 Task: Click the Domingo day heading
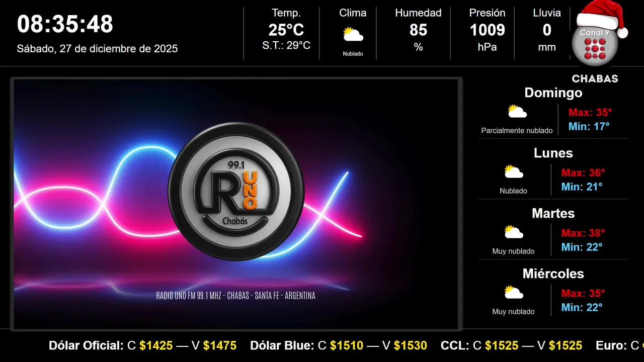(x=553, y=93)
